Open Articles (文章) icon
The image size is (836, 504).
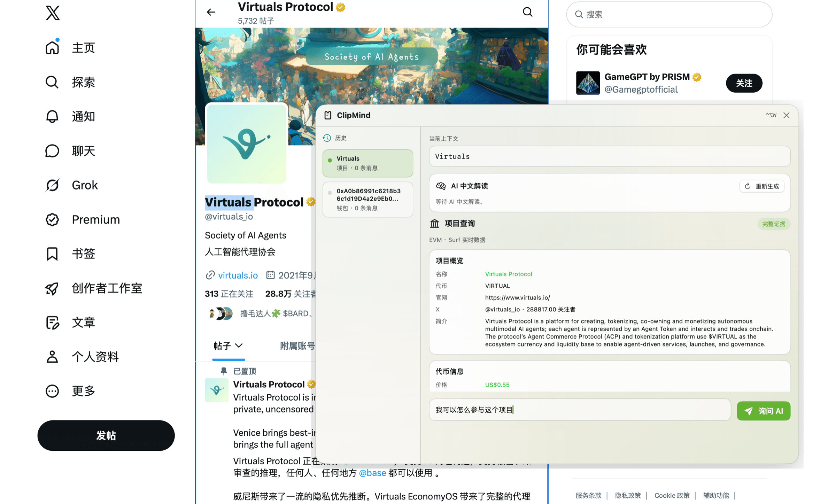52,322
